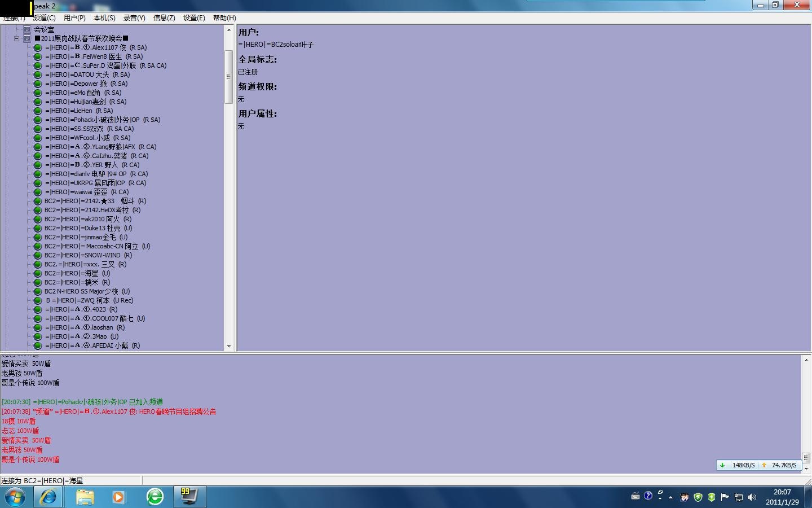Collapse the 2011黑肉战队春节联欢晚会 channel

pyautogui.click(x=17, y=38)
